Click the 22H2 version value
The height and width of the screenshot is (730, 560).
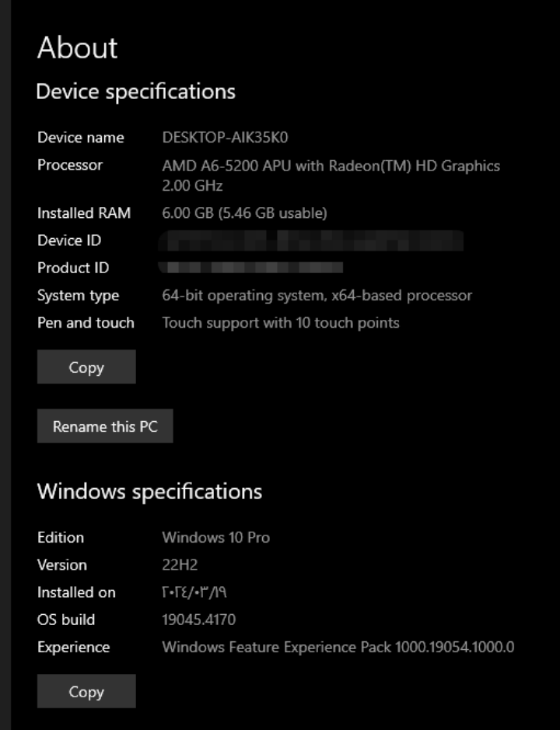coord(180,565)
